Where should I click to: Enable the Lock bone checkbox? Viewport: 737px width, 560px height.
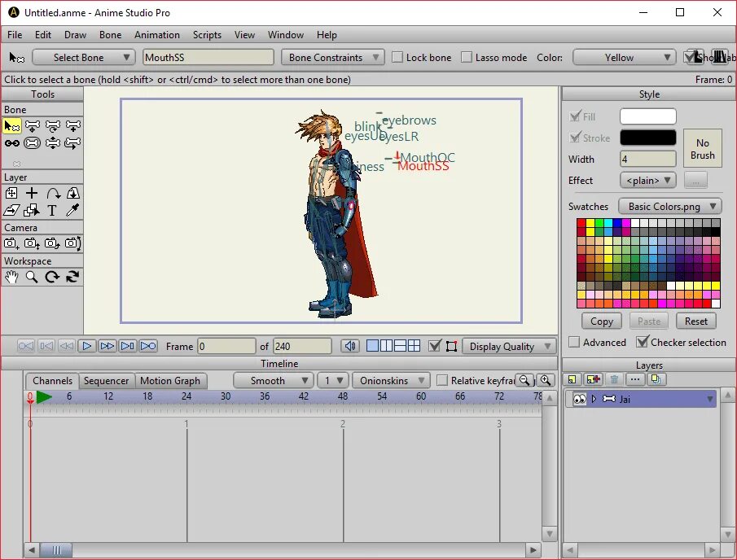click(397, 58)
